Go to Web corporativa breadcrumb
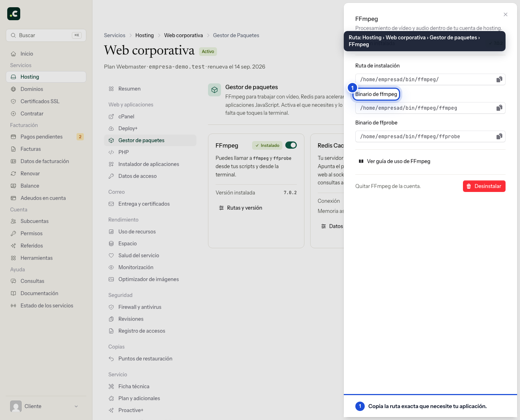The width and height of the screenshot is (520, 420). tap(183, 35)
